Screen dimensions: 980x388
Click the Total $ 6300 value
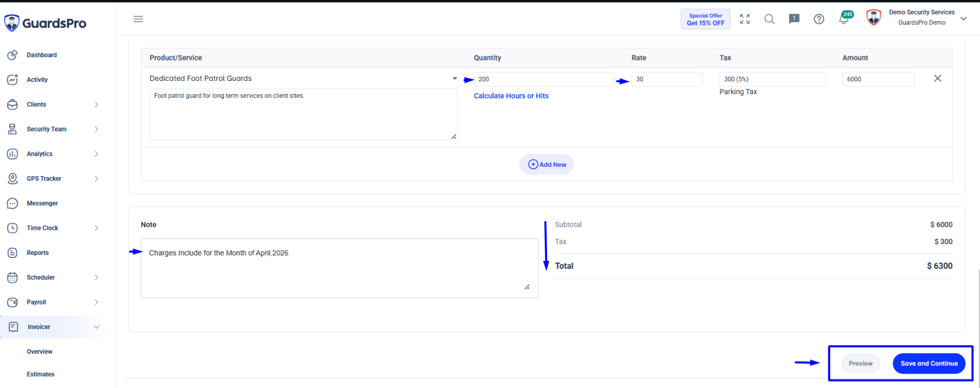coord(940,266)
